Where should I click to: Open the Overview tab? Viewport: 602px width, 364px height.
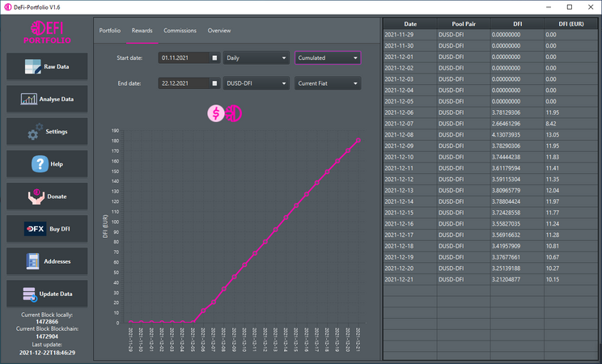219,30
